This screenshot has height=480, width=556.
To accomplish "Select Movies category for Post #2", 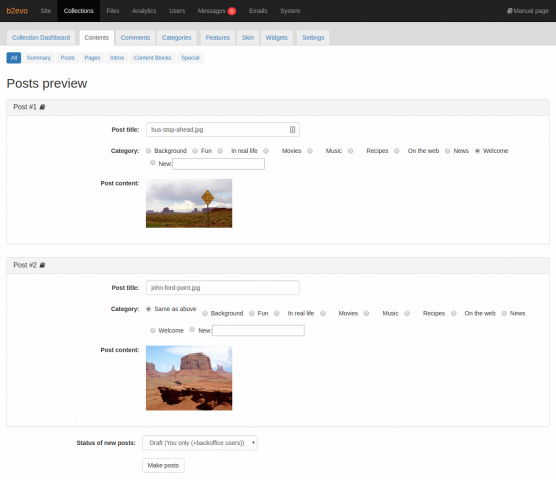I will [323, 313].
